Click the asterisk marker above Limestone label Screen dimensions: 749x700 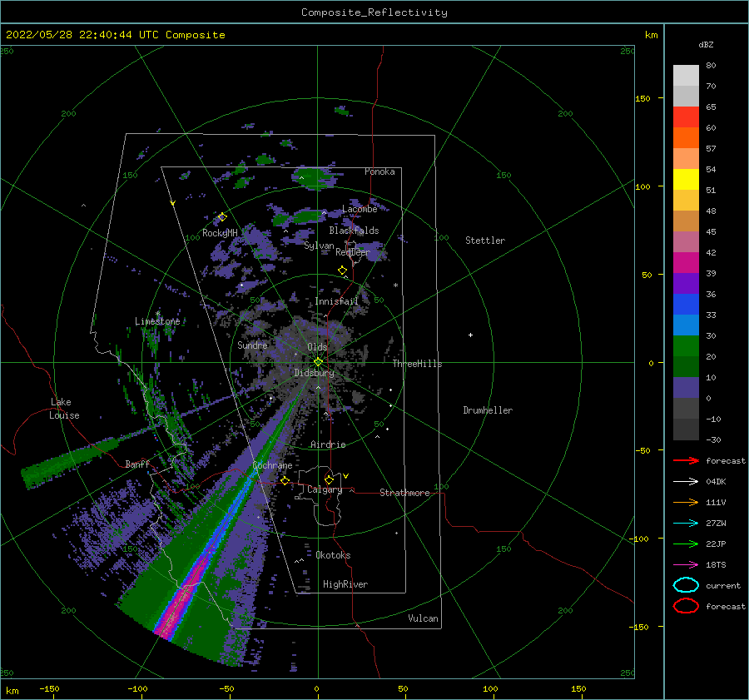[157, 314]
